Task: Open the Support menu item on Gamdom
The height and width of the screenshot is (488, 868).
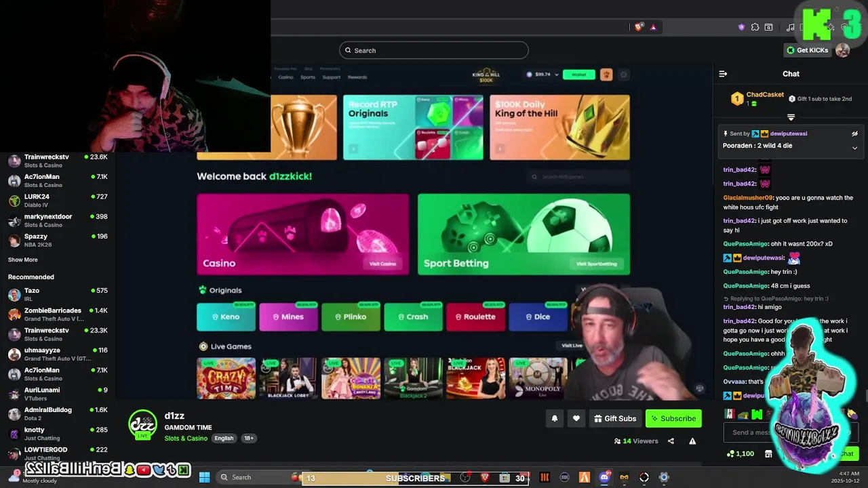Action: [332, 77]
